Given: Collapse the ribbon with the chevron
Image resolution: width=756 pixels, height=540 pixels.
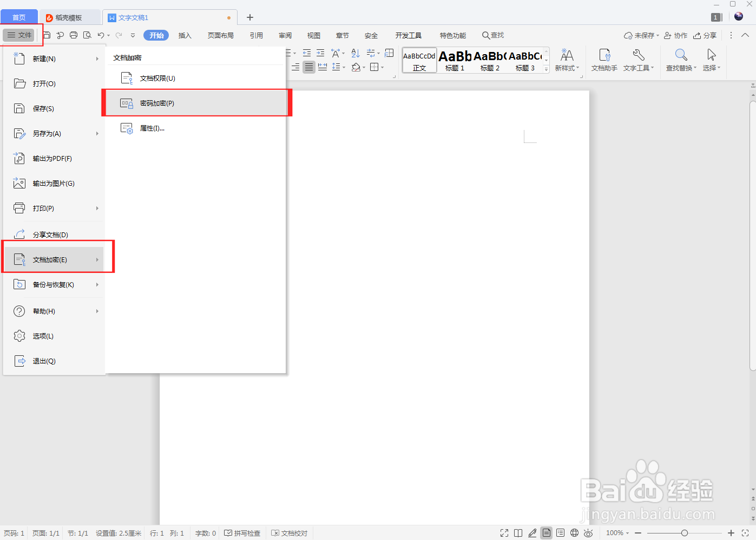Looking at the screenshot, I should click(745, 35).
